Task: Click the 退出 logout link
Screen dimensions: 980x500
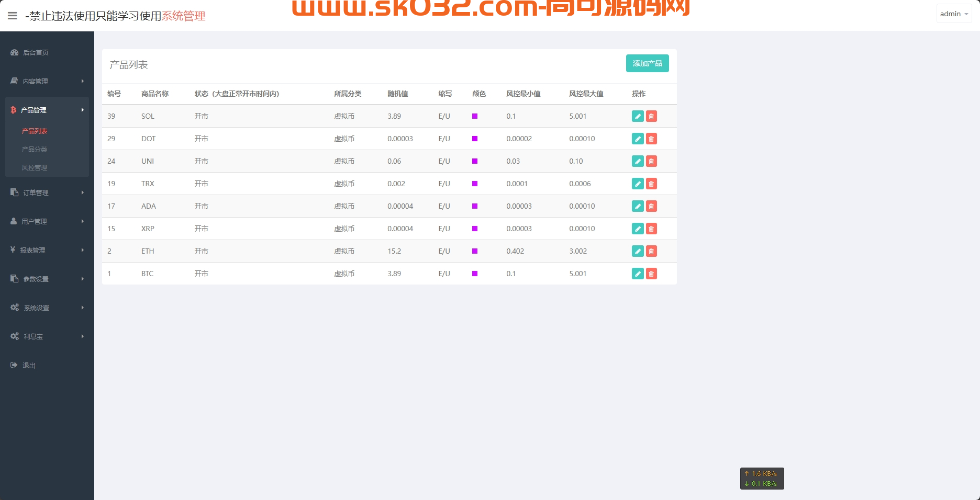Action: [x=29, y=366]
